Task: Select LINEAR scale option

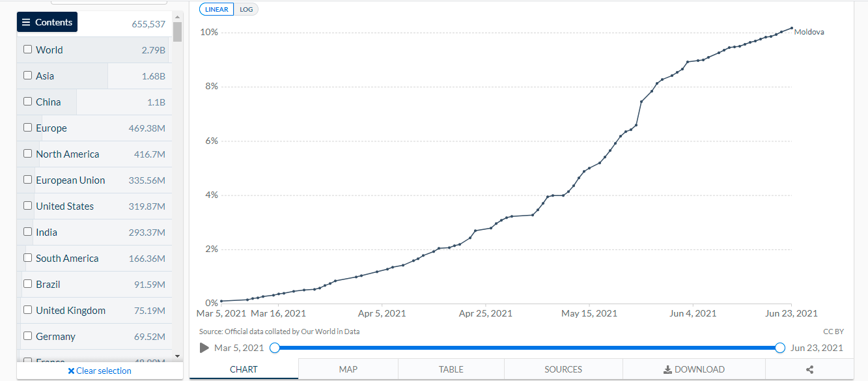Action: [217, 9]
